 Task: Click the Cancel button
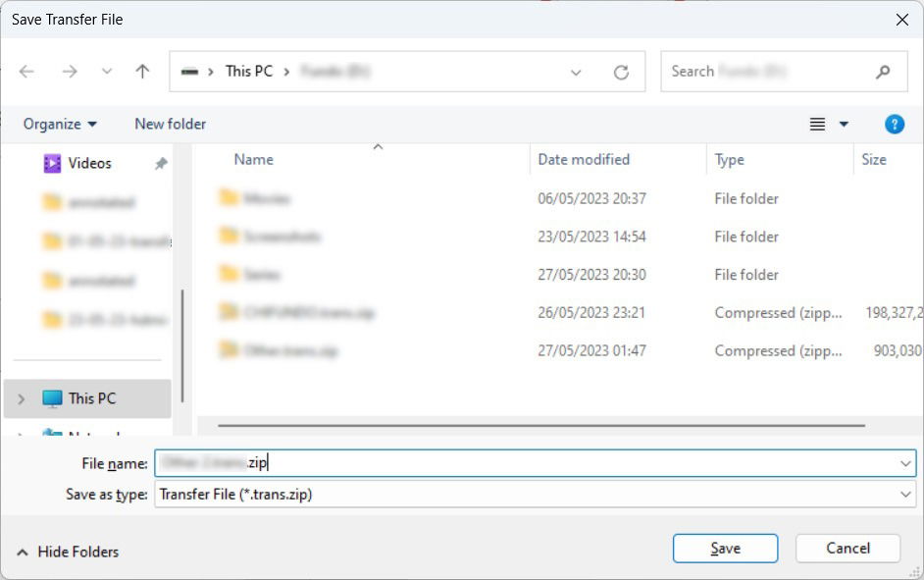point(847,549)
